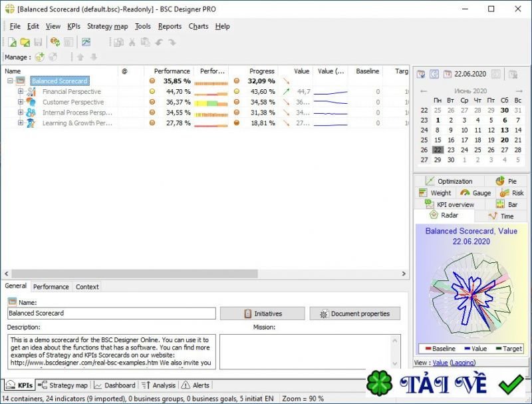This screenshot has height=404, width=532.
Task: Expand the Learning & Growth Perspective node
Action: [21, 123]
